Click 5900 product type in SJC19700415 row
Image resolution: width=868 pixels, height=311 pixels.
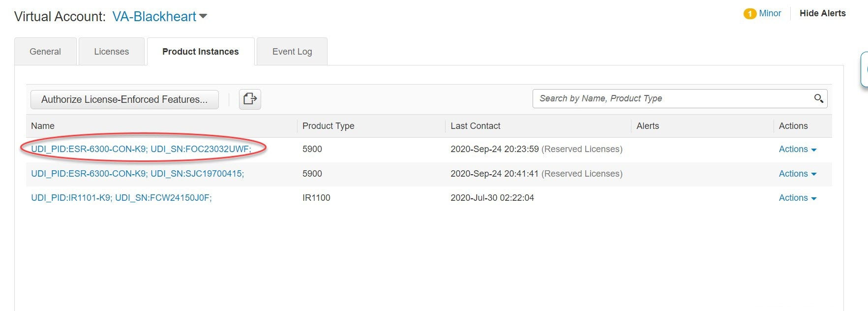coord(312,174)
